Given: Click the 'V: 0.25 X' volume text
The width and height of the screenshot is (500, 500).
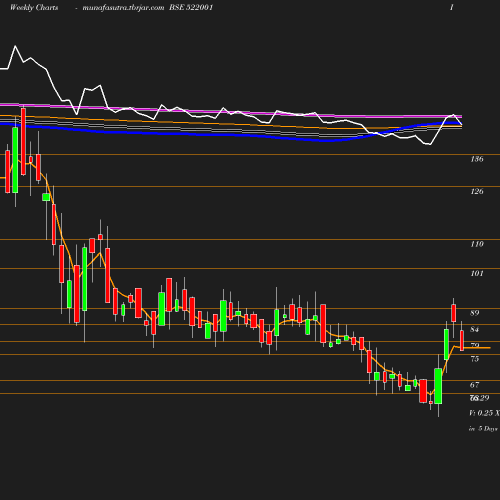Looking at the screenshot, I should pos(484,413).
